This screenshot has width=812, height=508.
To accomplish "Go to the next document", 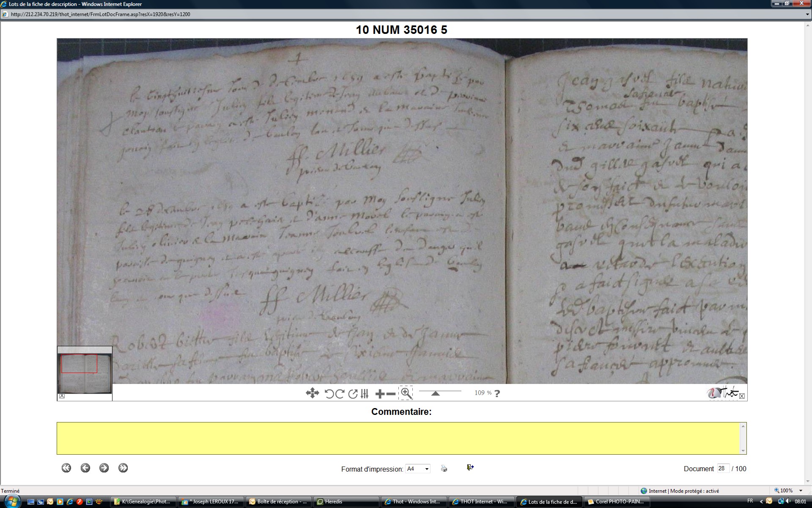I will [x=104, y=468].
